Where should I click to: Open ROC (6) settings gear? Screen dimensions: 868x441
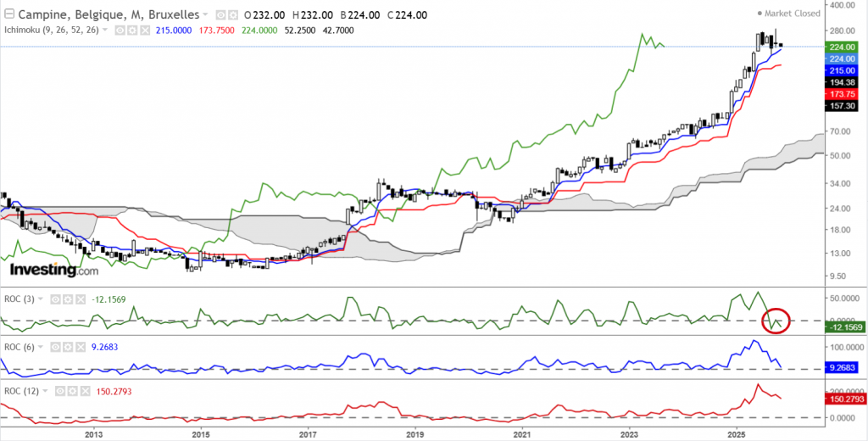[x=68, y=347]
